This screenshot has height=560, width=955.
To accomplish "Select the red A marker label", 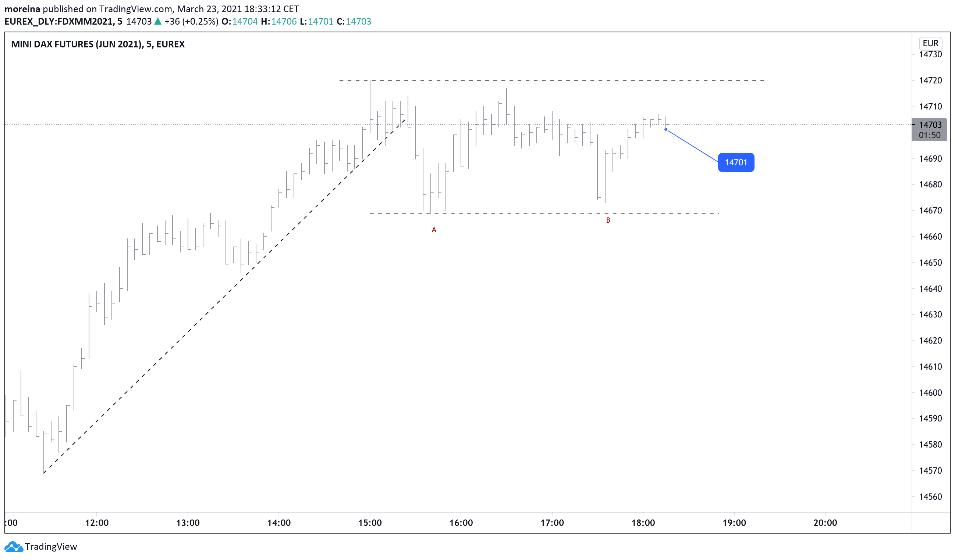I will (x=434, y=230).
